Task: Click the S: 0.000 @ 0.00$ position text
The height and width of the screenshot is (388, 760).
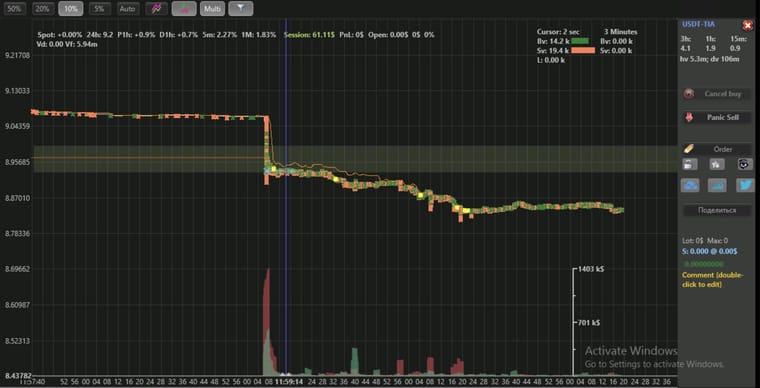Action: 710,251
